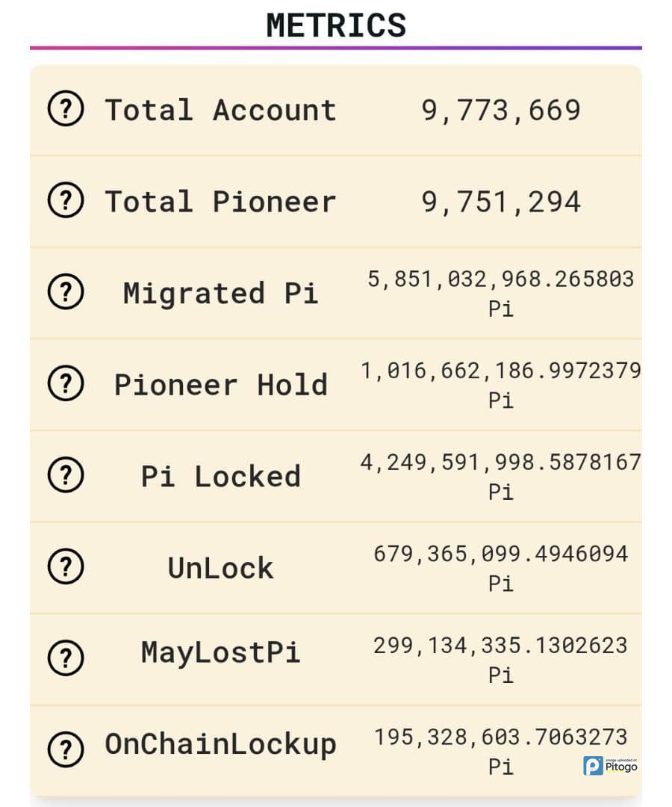Click the OnChainLockup question mark icon
This screenshot has width=672, height=807.
click(x=66, y=747)
